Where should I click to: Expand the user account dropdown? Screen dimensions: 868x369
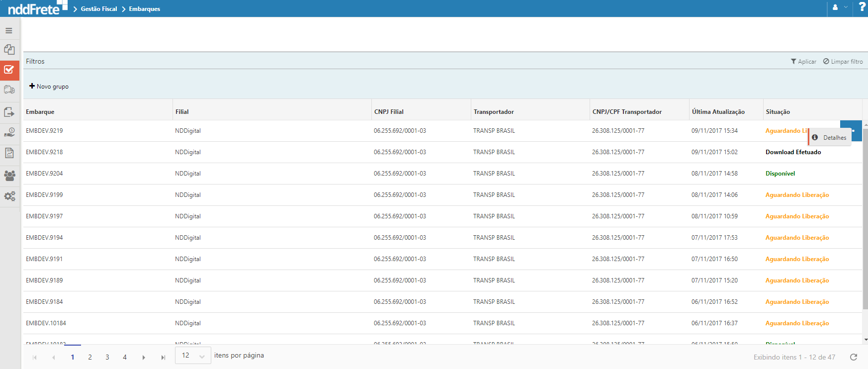840,7
